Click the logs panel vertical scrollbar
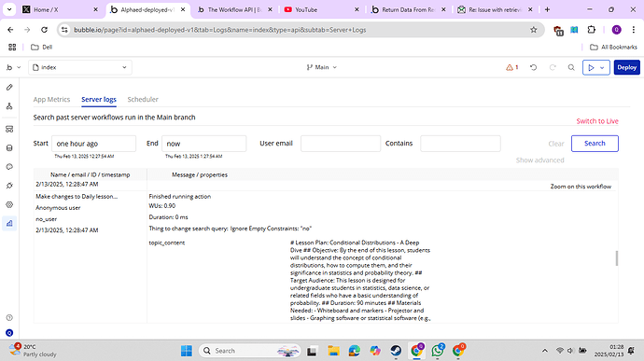This screenshot has width=644, height=361. [x=617, y=258]
